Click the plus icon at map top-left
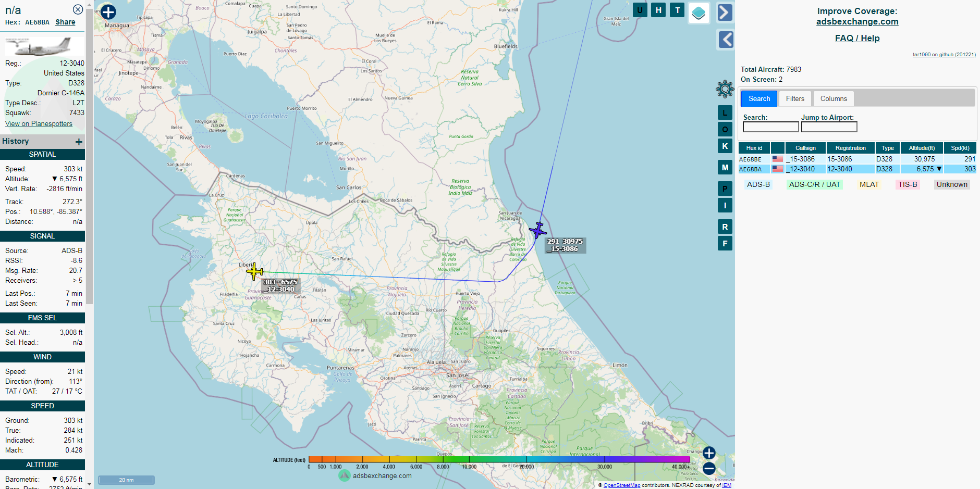Screen dimensions: 980x489 click(x=108, y=12)
